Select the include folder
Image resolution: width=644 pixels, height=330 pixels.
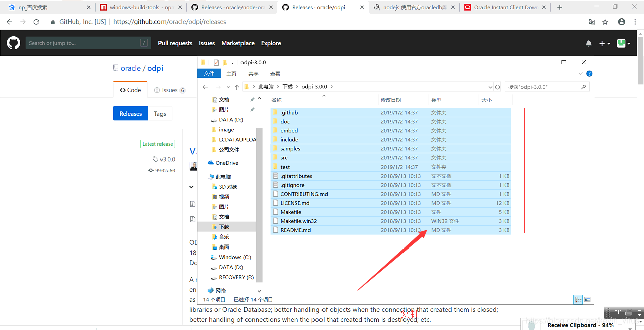pyautogui.click(x=390, y=140)
